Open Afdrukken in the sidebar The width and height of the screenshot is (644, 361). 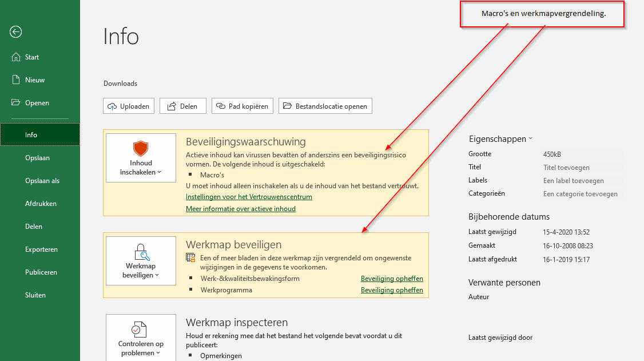point(40,203)
